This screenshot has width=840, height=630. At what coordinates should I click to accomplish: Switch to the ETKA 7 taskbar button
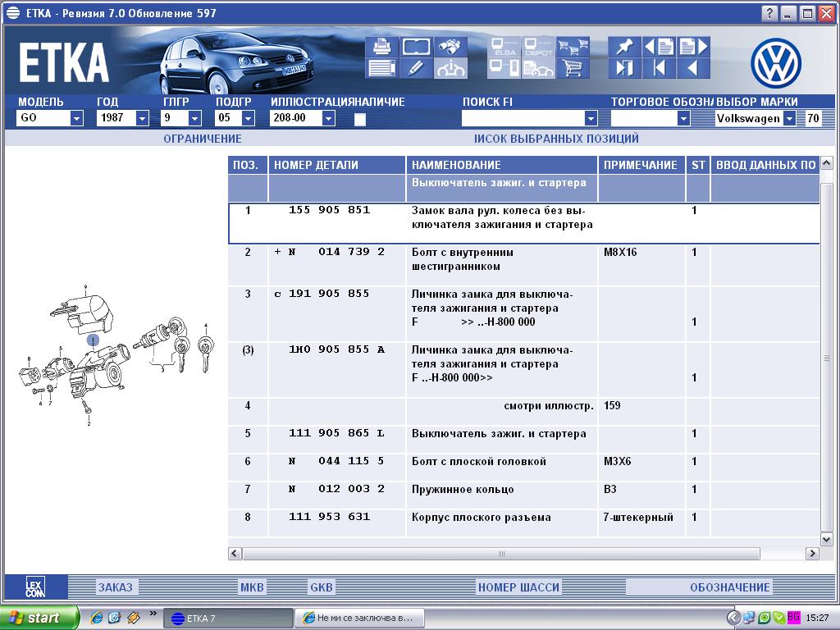(x=228, y=619)
